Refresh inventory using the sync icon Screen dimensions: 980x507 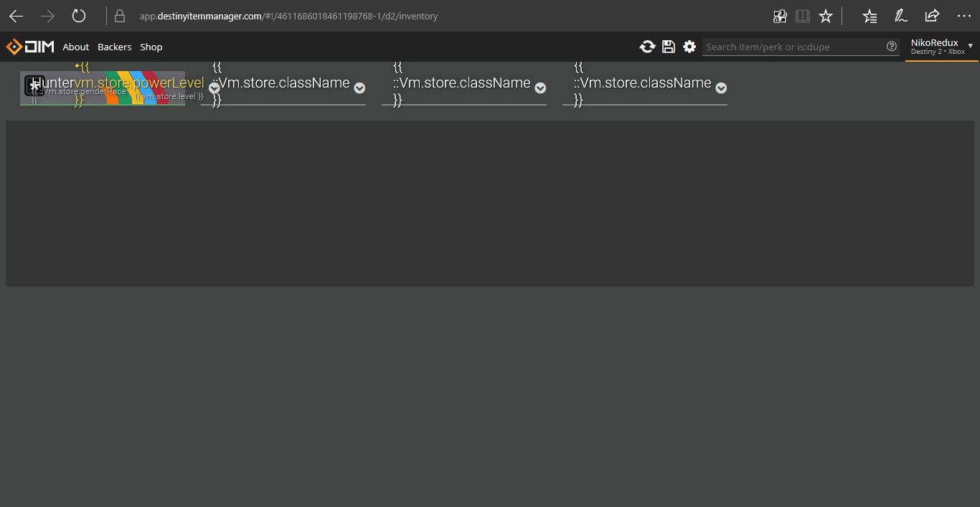[x=647, y=47]
